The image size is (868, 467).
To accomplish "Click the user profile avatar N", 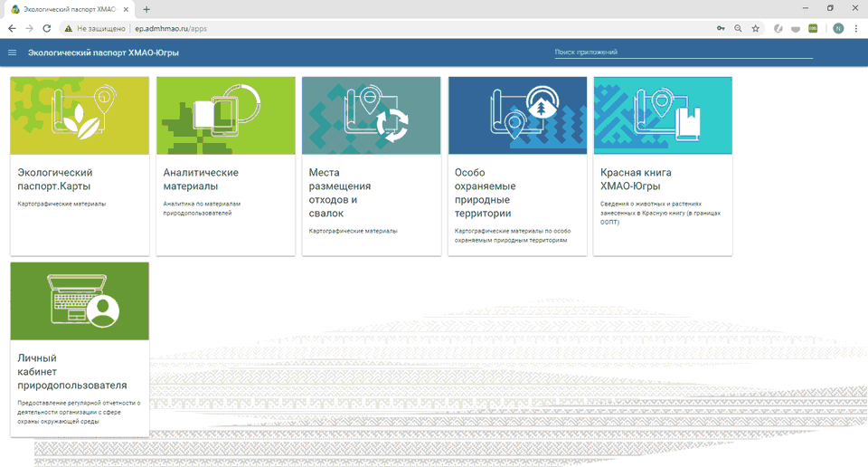I will point(838,28).
